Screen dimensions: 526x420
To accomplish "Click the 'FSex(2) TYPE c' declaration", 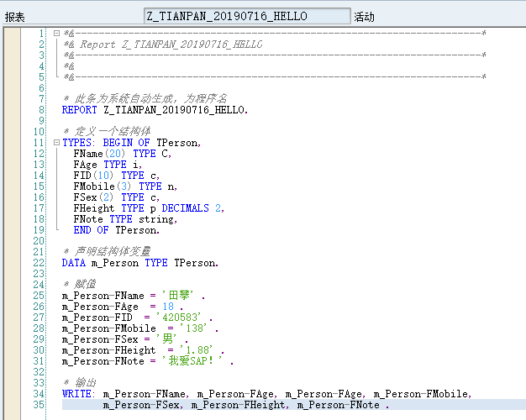I will 117,197.
